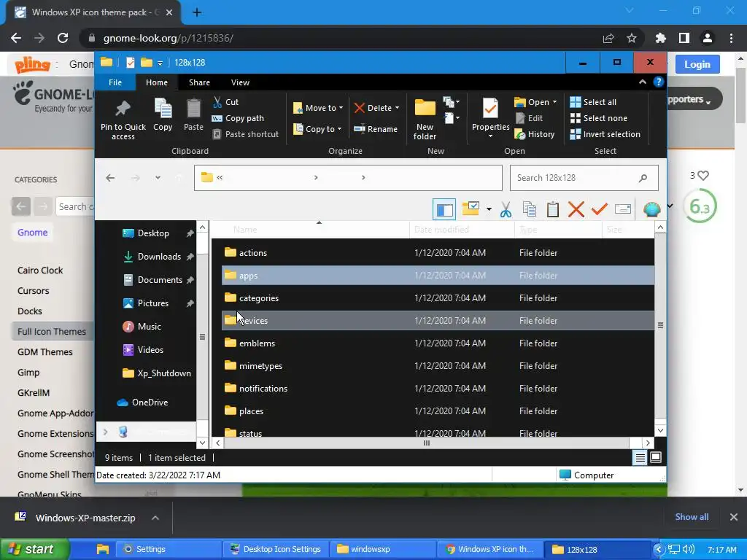747x560 pixels.
Task: Click the Paste ribbon button
Action: 193,114
